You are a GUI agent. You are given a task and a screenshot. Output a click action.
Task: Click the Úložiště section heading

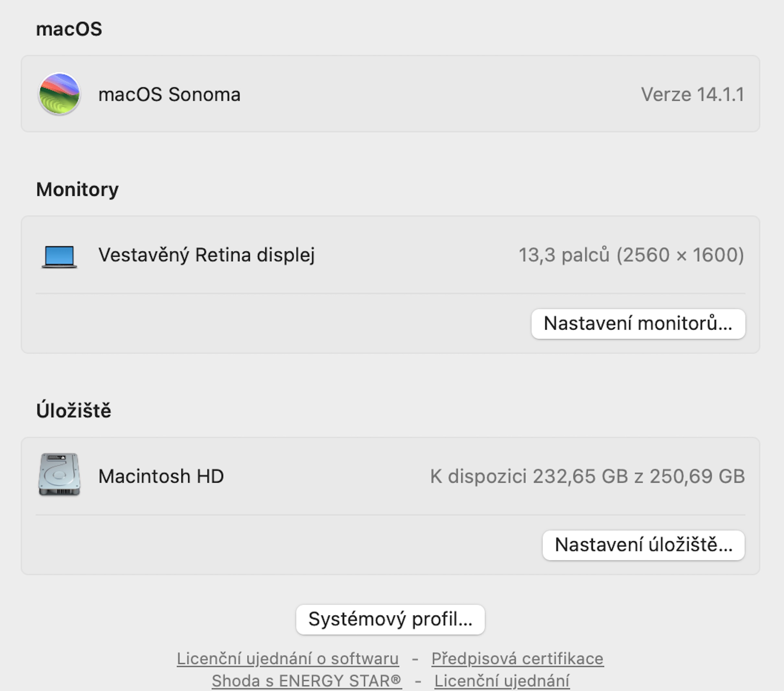coord(74,410)
